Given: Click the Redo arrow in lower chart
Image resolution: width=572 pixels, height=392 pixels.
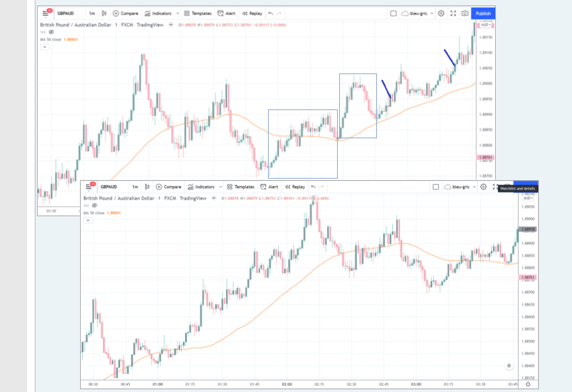Looking at the screenshot, I should click(x=322, y=187).
